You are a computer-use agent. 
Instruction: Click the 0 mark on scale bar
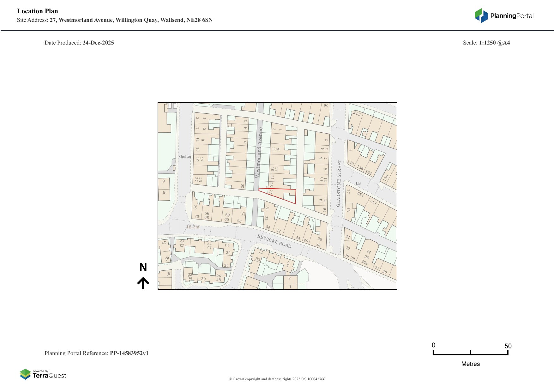tap(434, 345)
